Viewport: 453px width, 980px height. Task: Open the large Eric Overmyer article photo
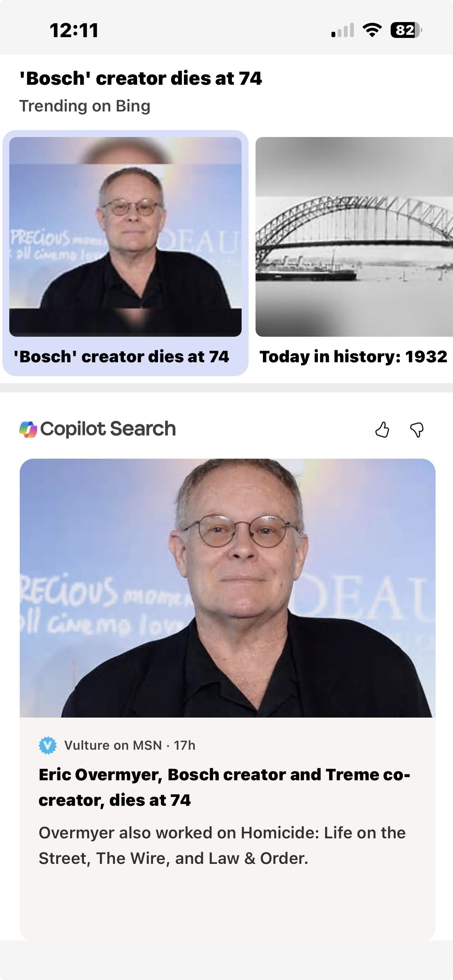(228, 588)
